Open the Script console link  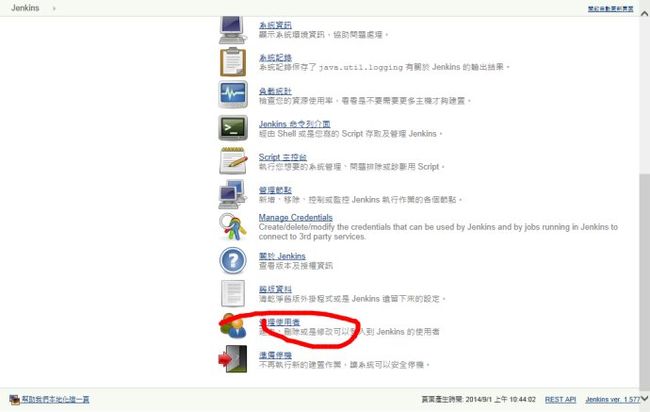[x=283, y=157]
